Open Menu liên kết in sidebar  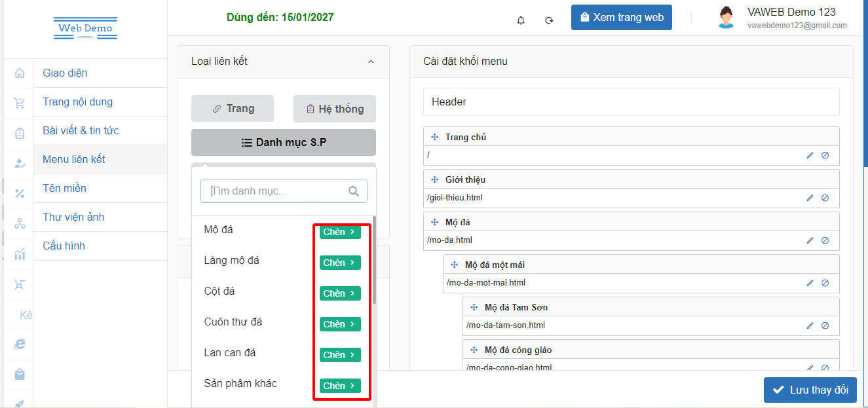tap(74, 159)
